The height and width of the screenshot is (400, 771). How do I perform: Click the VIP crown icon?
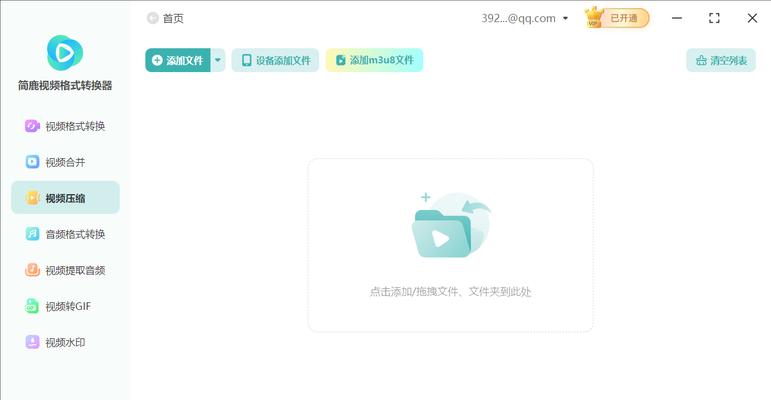(x=594, y=18)
